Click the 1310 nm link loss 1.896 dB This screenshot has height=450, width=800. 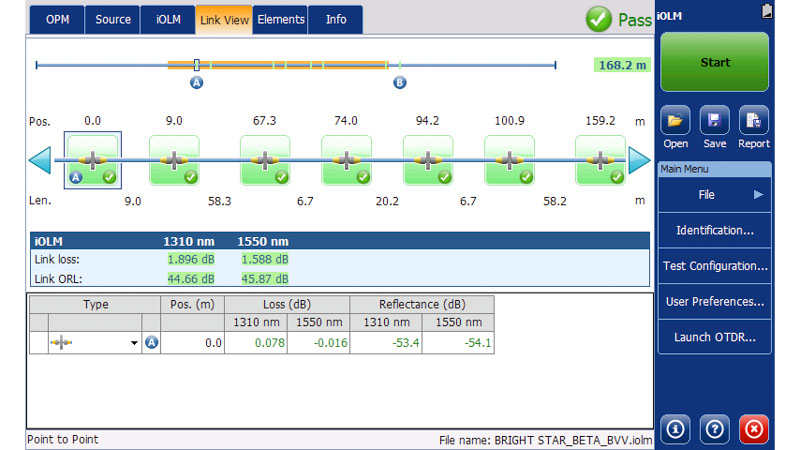tap(191, 259)
